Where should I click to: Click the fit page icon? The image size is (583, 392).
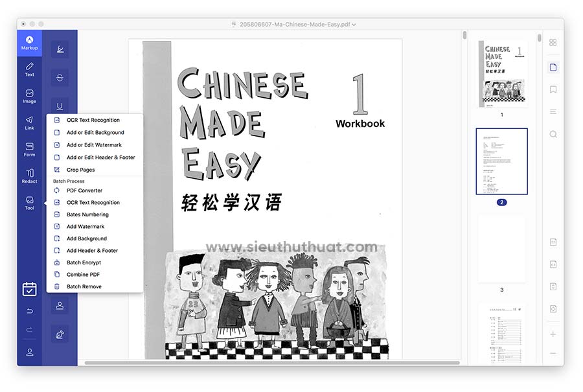(553, 287)
